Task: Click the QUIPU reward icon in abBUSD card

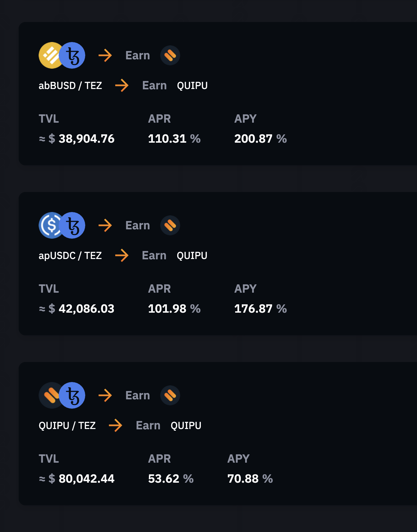Action: (x=170, y=55)
